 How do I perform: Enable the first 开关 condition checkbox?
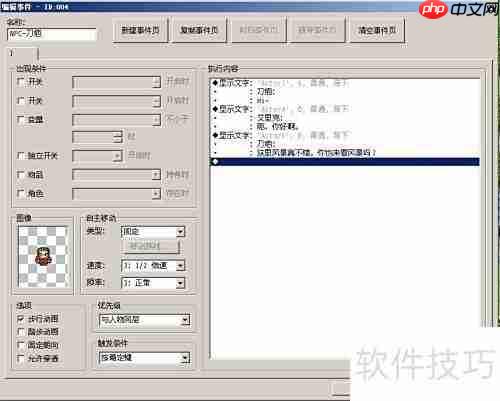coord(21,81)
